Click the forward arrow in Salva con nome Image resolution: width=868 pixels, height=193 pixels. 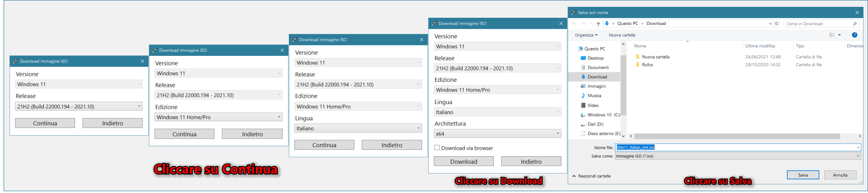[583, 24]
